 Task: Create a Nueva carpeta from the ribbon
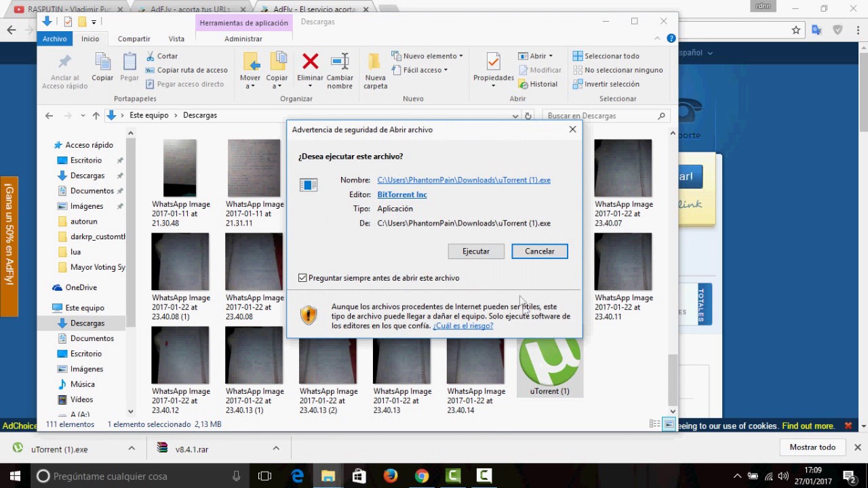point(375,71)
